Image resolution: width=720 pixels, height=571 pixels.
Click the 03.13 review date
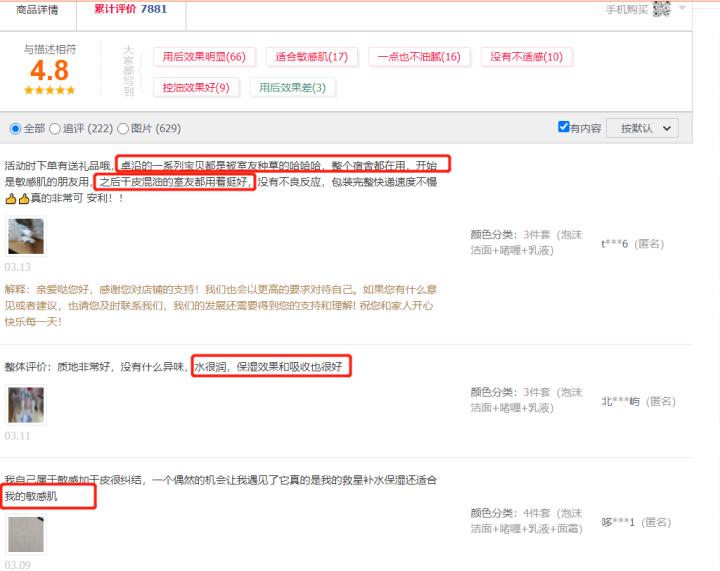click(17, 267)
